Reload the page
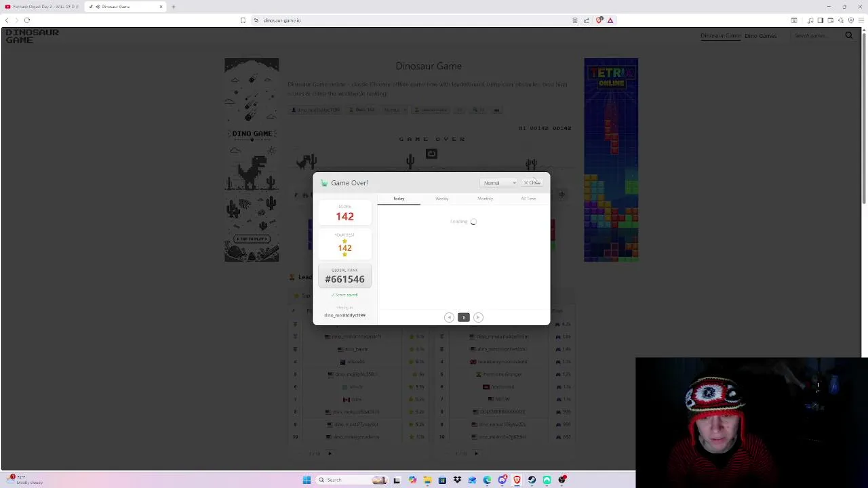This screenshot has width=868, height=488. [27, 20]
